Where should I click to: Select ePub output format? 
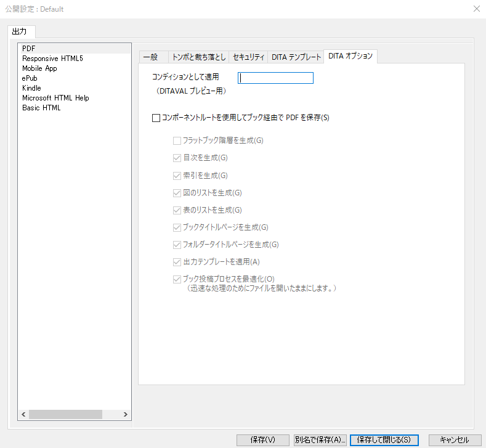[31, 78]
